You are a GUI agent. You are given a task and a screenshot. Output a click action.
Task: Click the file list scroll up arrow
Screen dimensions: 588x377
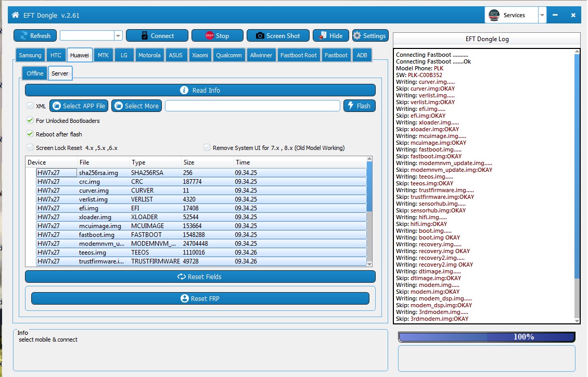click(x=369, y=159)
